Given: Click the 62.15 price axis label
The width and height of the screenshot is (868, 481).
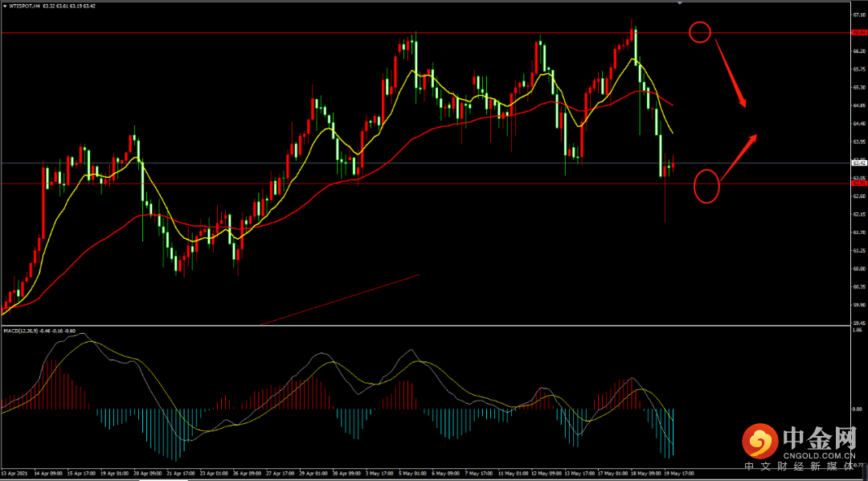Looking at the screenshot, I should tap(859, 214).
